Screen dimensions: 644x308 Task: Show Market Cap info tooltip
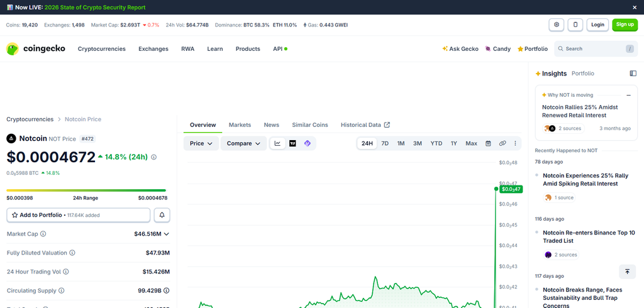pyautogui.click(x=43, y=234)
